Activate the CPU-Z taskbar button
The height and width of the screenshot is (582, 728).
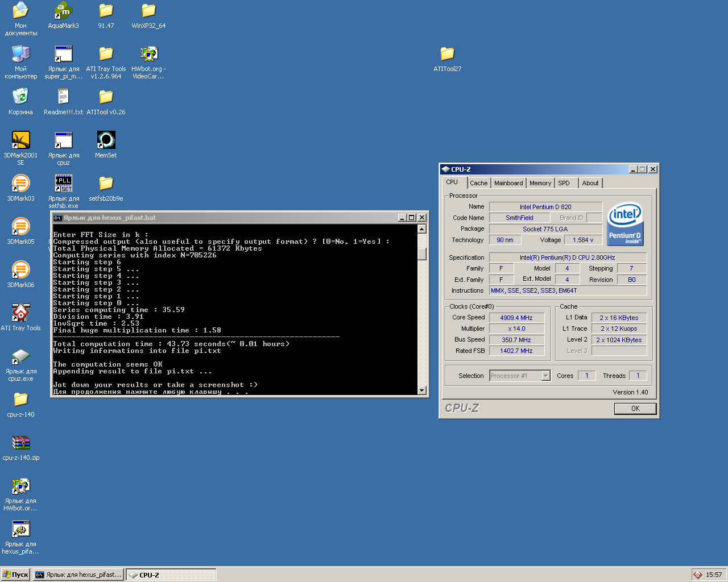[171, 575]
